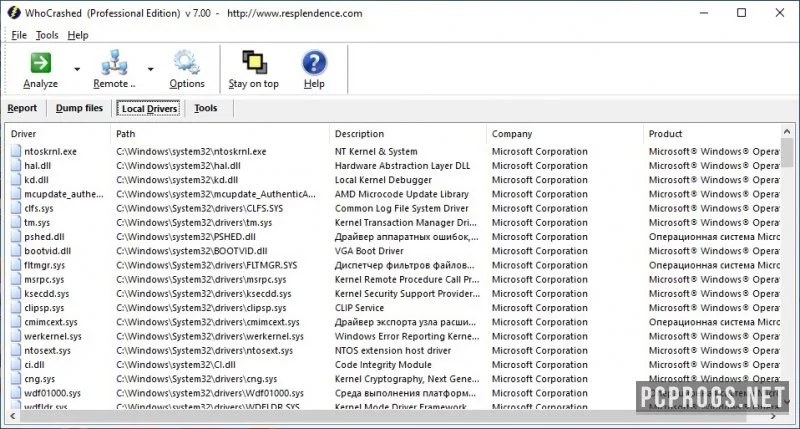Click file icon next to bootvid.dll
The width and height of the screenshot is (800, 429).
coord(16,251)
